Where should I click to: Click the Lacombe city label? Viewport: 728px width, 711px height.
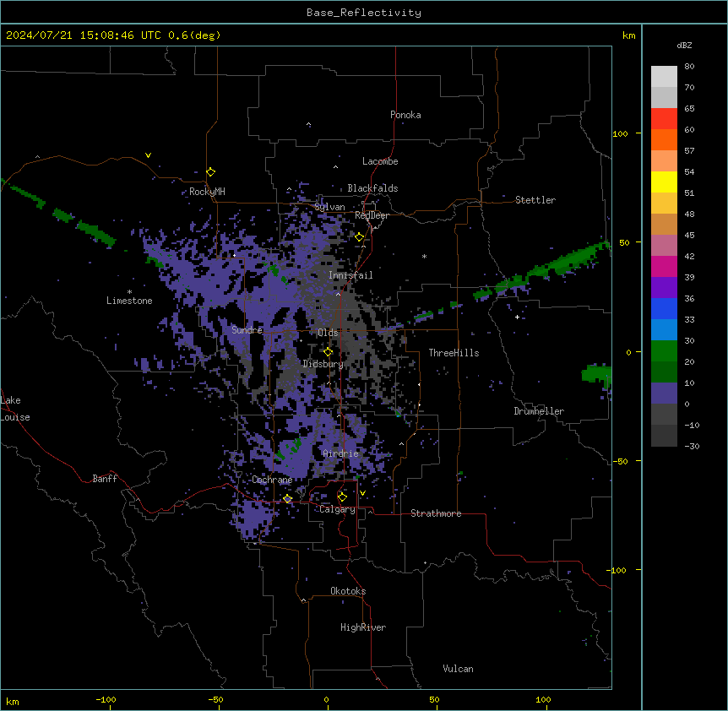[380, 161]
